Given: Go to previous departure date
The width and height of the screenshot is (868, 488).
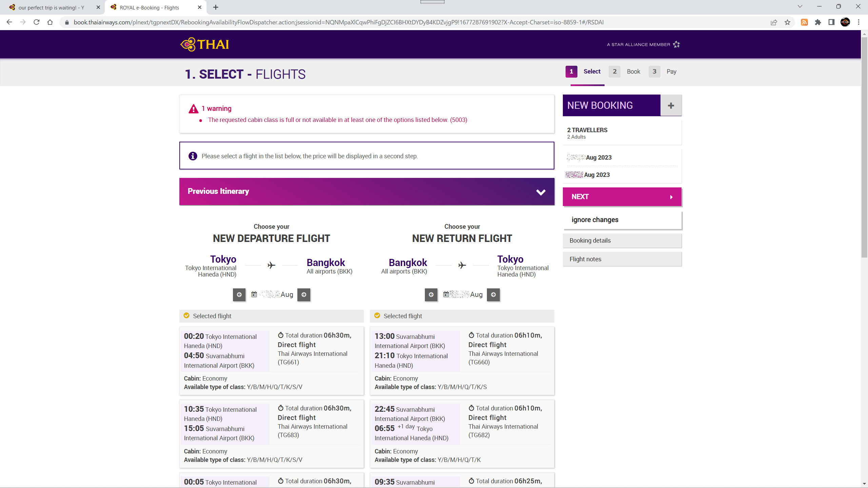Looking at the screenshot, I should click(x=239, y=294).
